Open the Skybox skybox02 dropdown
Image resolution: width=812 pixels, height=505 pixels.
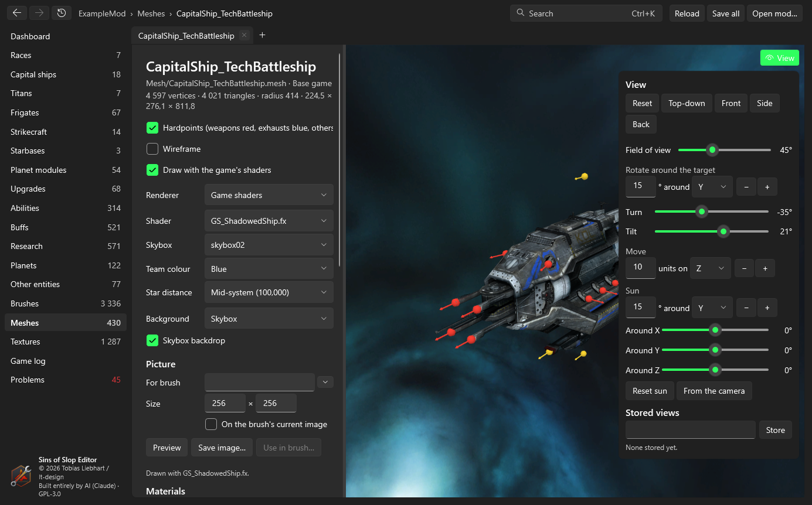point(269,245)
